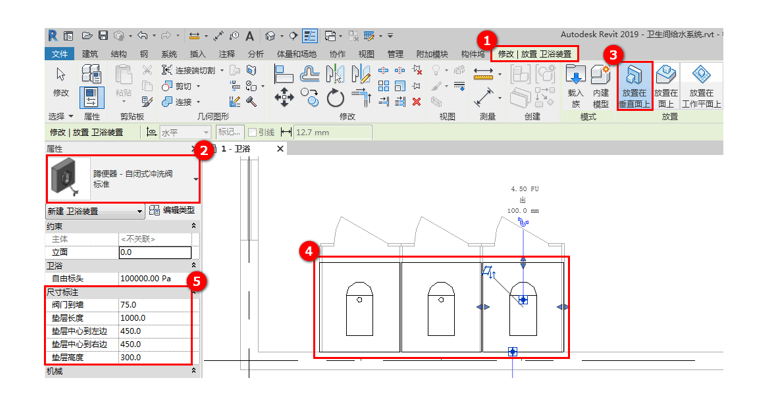The image size is (757, 407).
Task: Select the Rotate tool circular arrow
Action: click(x=335, y=98)
